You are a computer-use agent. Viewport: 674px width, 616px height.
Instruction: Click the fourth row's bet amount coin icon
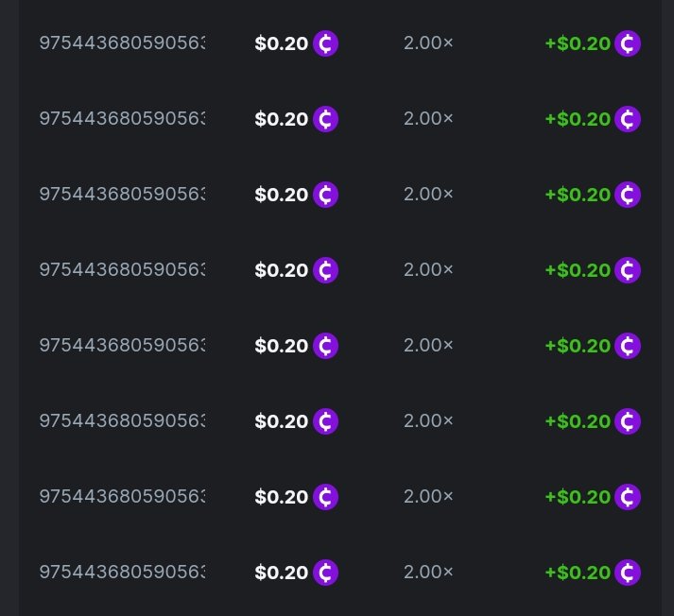(326, 270)
